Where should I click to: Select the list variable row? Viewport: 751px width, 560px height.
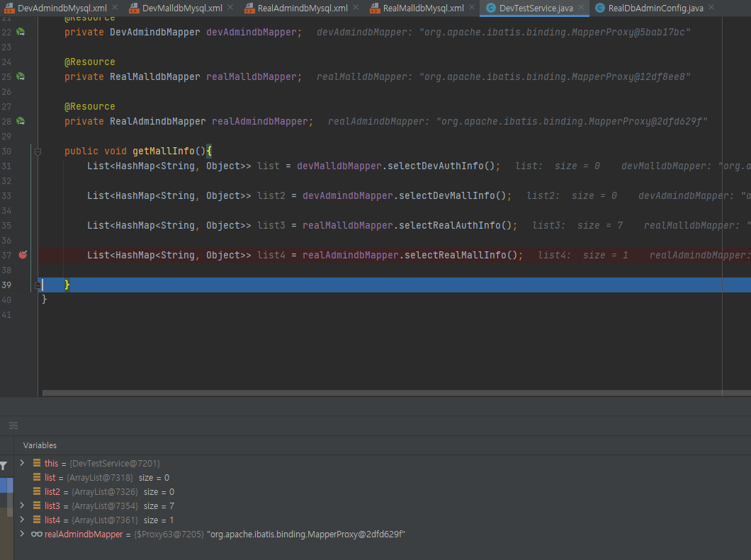(x=382, y=478)
